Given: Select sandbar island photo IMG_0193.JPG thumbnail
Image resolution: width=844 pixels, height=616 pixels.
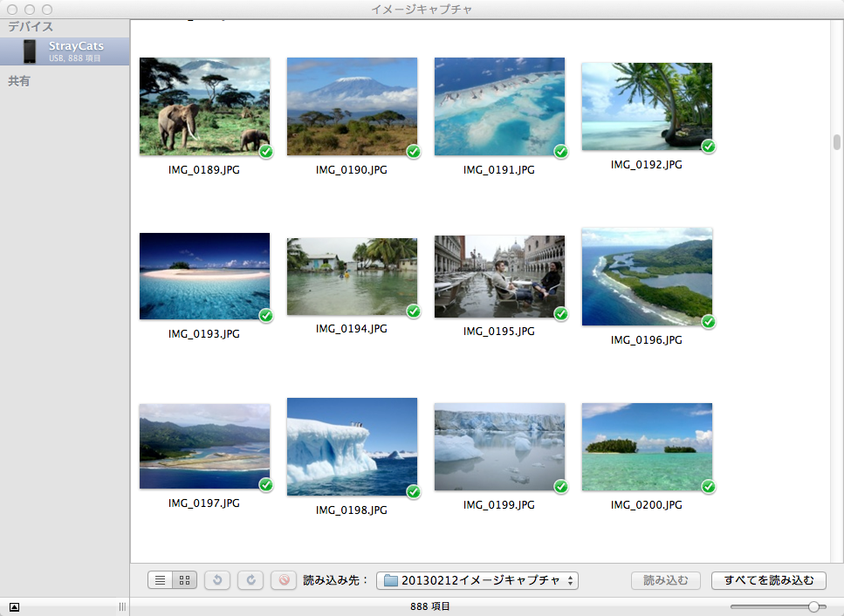Looking at the screenshot, I should [x=204, y=277].
